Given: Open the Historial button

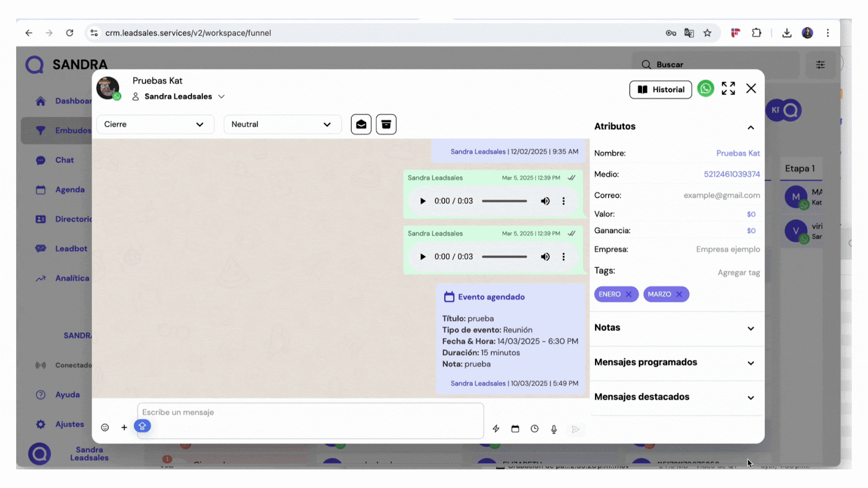Looking at the screenshot, I should coord(660,89).
